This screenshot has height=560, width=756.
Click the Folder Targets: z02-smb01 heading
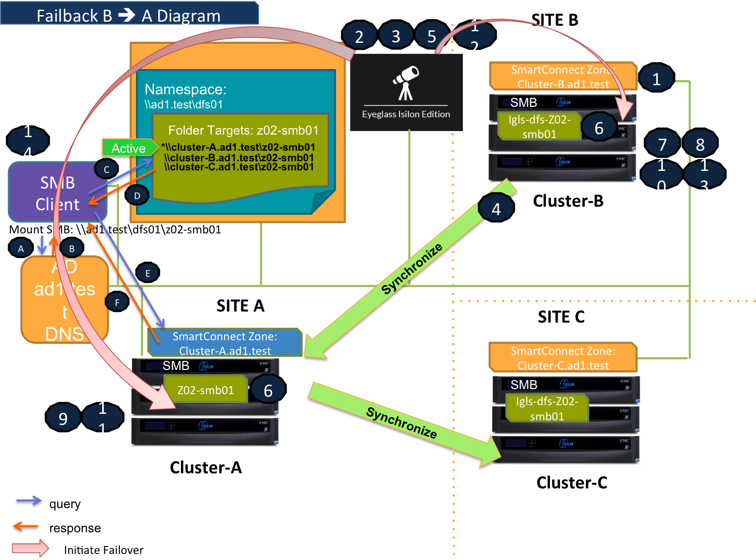[243, 130]
